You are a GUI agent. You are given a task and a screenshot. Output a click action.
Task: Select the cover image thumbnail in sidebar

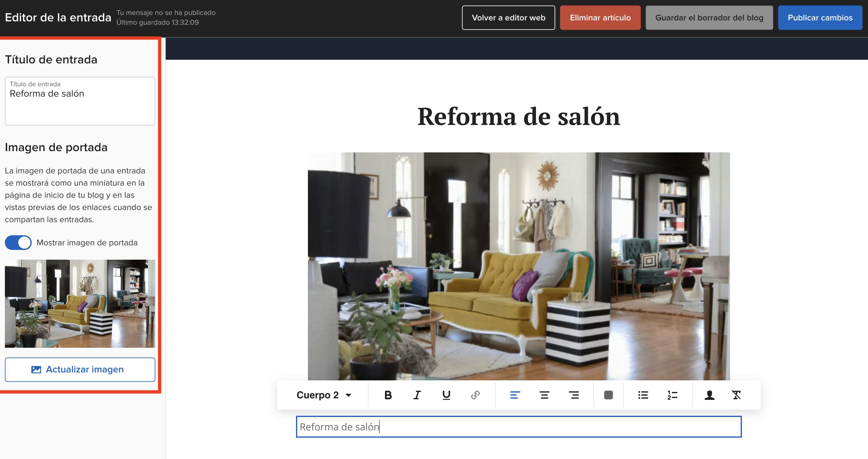pos(80,304)
